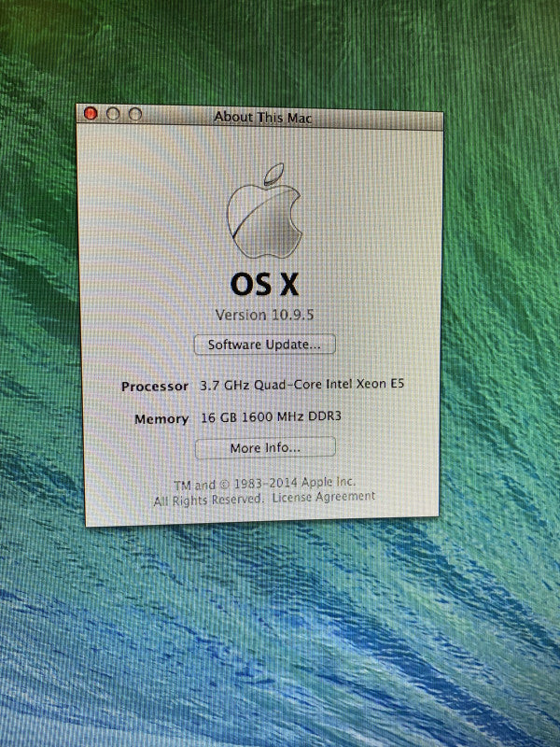Open More Info... for system details
The image size is (560, 747).
point(265,448)
